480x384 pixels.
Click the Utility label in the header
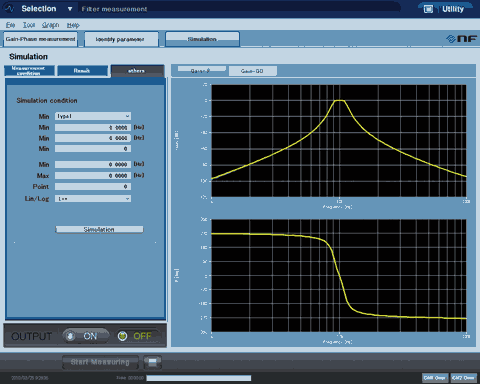[453, 9]
